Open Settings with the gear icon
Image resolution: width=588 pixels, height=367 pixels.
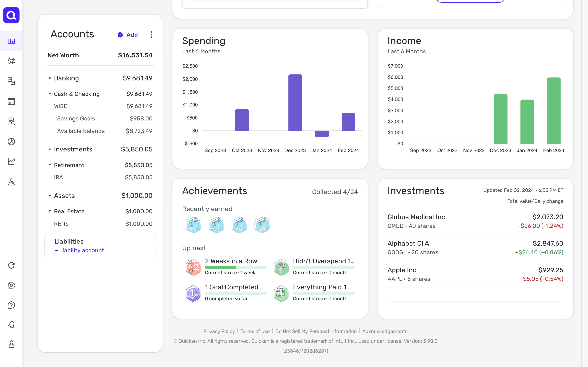pyautogui.click(x=11, y=285)
